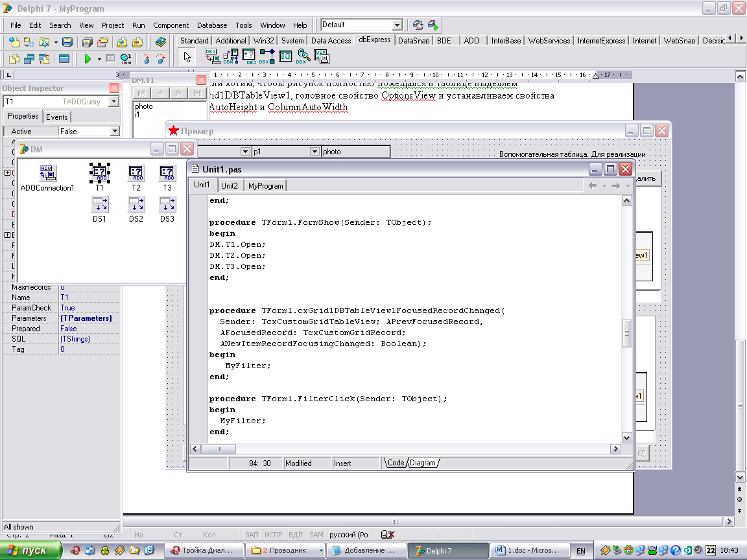Expand the lower plus node in Object Inspector
The image size is (747, 560).
coord(7,235)
